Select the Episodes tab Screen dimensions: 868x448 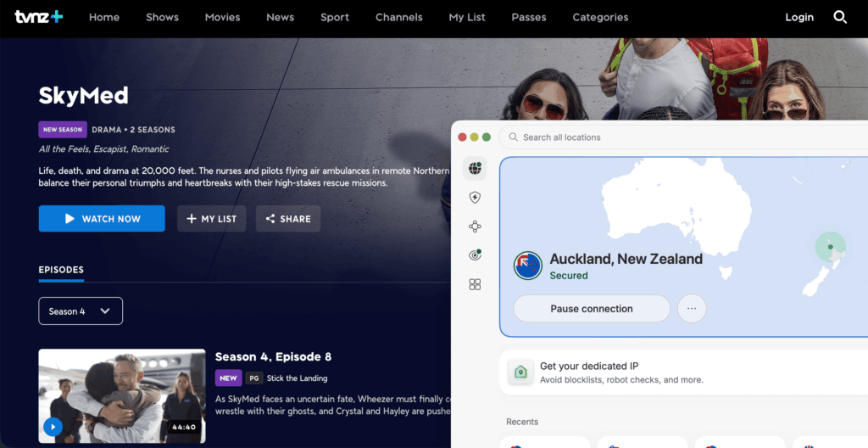coord(61,270)
